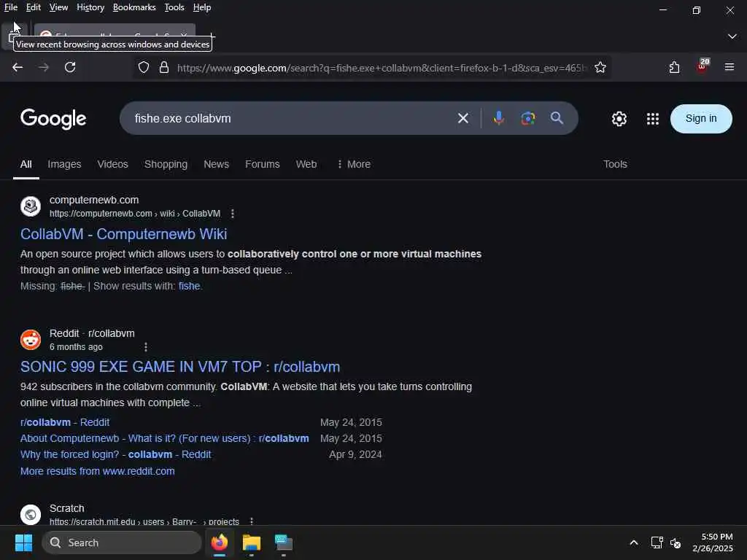Open the Tools menu
This screenshot has height=560, width=747.
(x=174, y=7)
